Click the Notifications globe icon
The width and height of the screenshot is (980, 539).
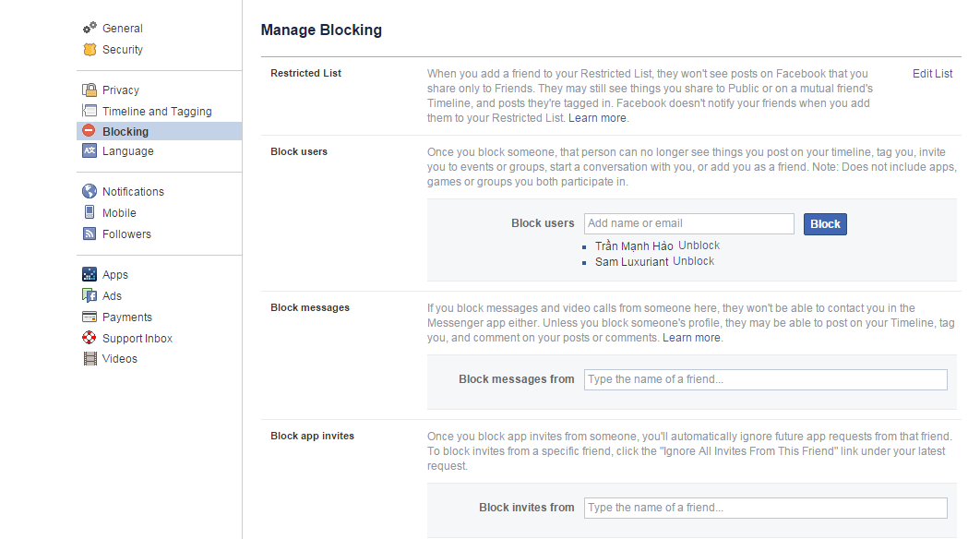(x=90, y=192)
